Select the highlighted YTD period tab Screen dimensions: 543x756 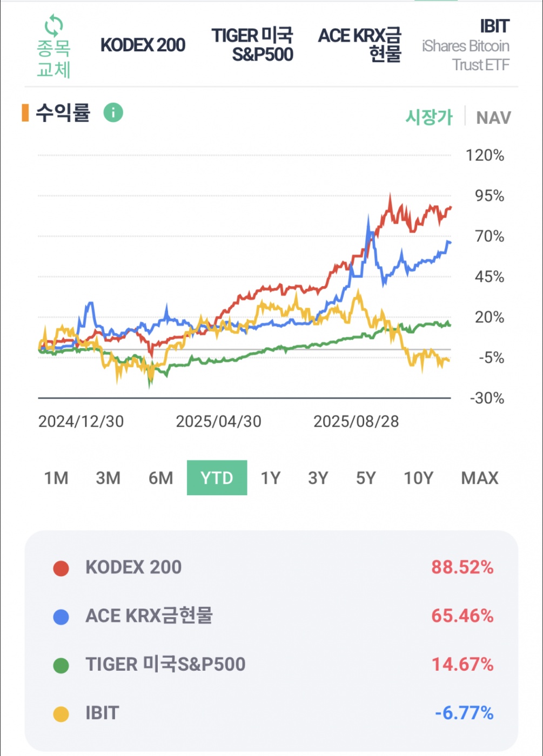[x=217, y=478]
